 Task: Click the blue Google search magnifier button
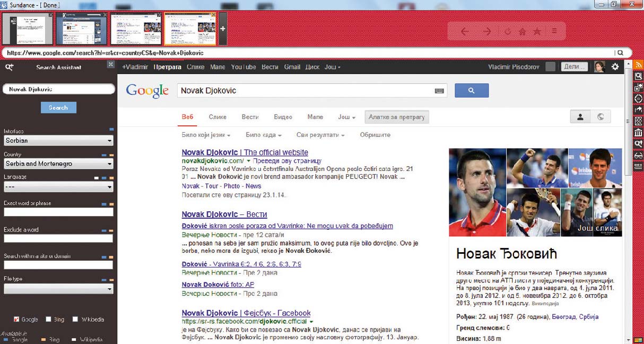pos(472,91)
